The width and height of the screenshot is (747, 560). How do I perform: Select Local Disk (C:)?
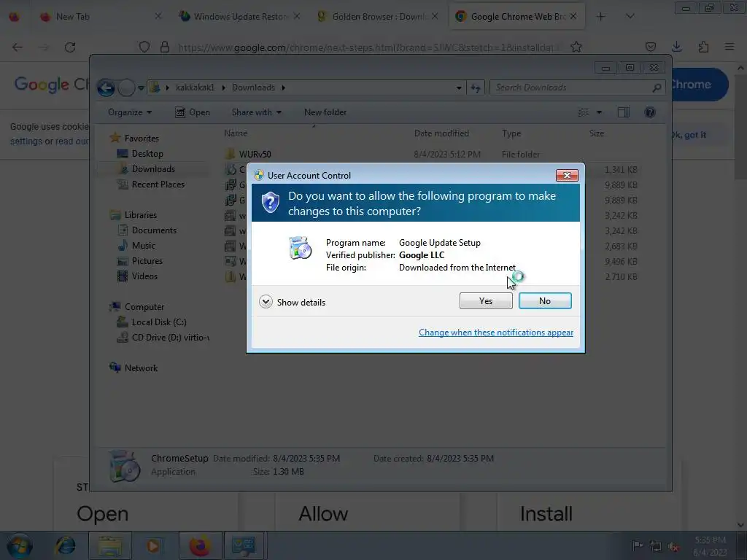(159, 322)
